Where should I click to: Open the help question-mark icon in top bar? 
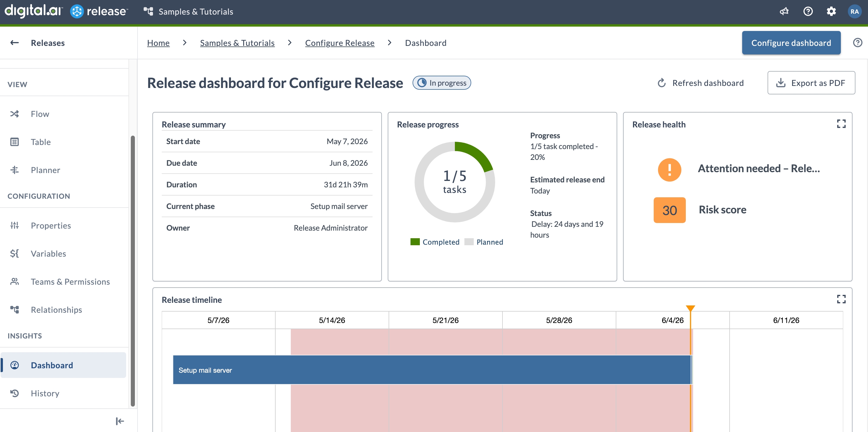[x=808, y=11]
